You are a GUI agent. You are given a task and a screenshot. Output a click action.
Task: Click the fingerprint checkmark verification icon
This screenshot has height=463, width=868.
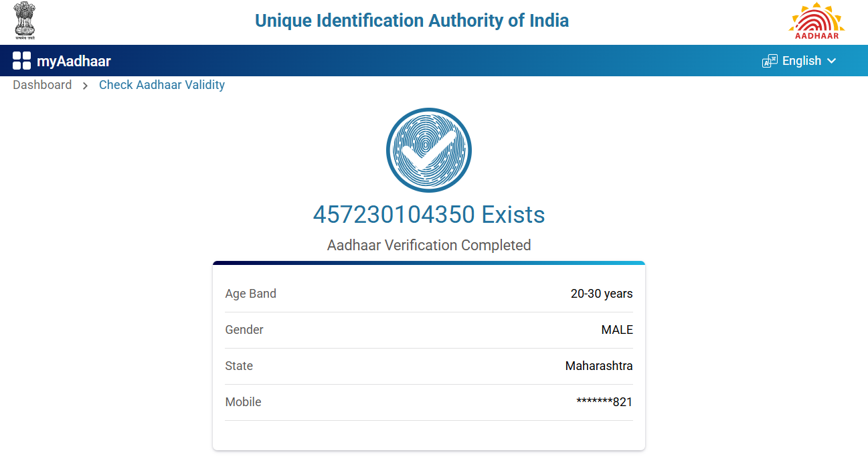[429, 150]
